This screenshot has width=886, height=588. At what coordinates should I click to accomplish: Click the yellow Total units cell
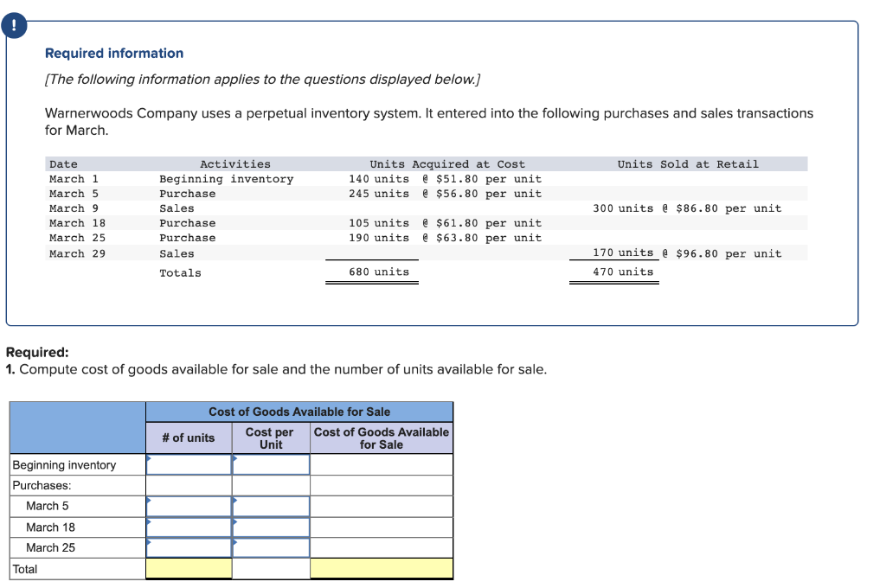point(189,568)
